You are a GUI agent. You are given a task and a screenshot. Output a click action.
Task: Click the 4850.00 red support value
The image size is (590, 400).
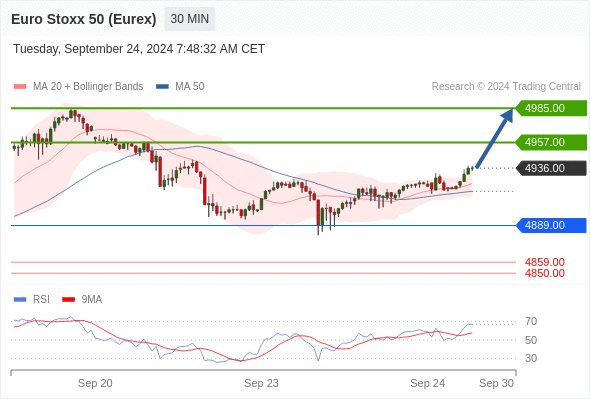545,273
